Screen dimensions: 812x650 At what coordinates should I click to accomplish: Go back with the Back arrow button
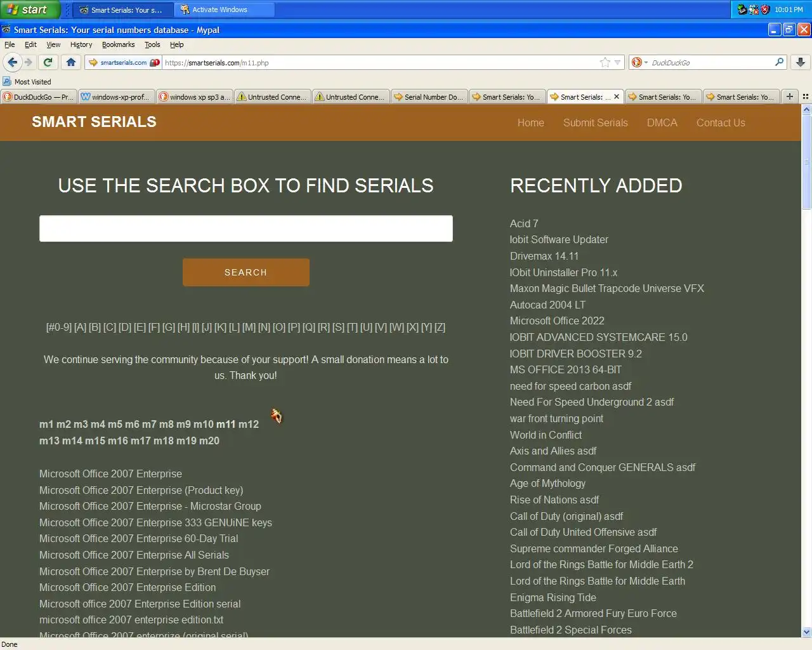coord(12,62)
